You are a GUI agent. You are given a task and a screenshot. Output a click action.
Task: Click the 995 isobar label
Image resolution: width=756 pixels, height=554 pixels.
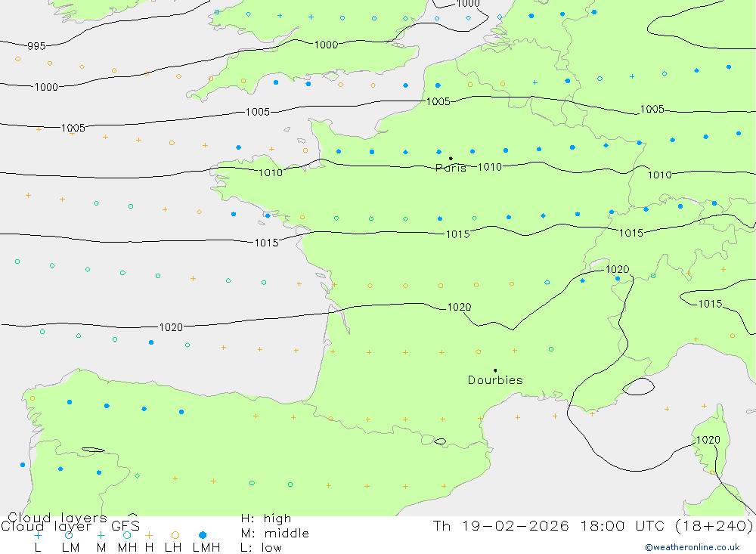[36, 46]
